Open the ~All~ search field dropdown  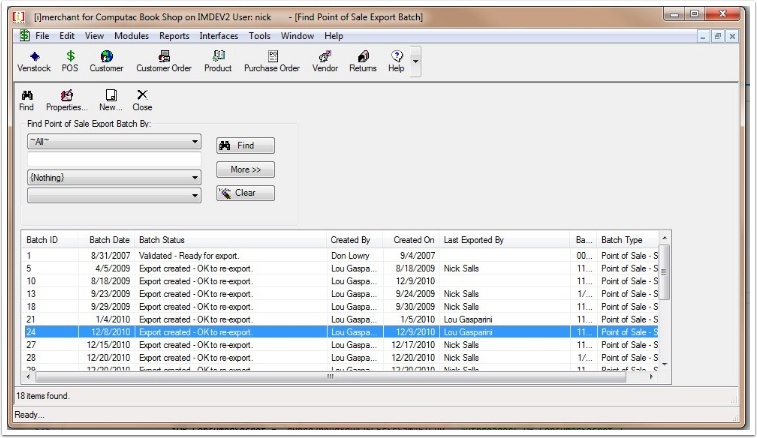[195, 141]
